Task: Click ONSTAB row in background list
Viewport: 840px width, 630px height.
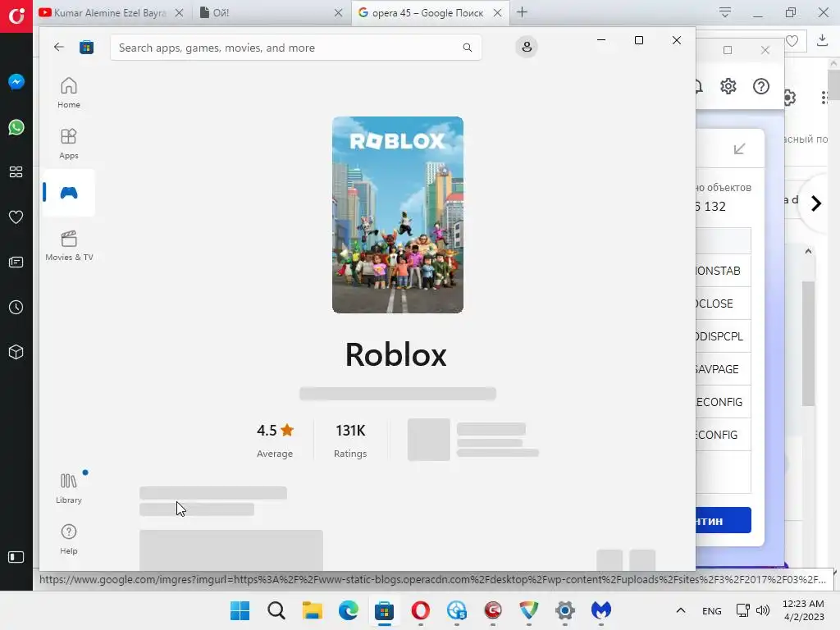Action: point(724,271)
